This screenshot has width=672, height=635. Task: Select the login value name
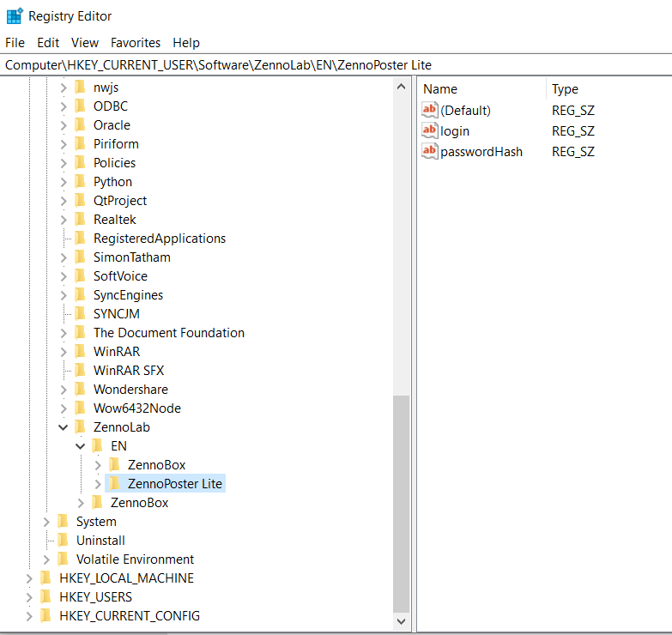coord(455,131)
